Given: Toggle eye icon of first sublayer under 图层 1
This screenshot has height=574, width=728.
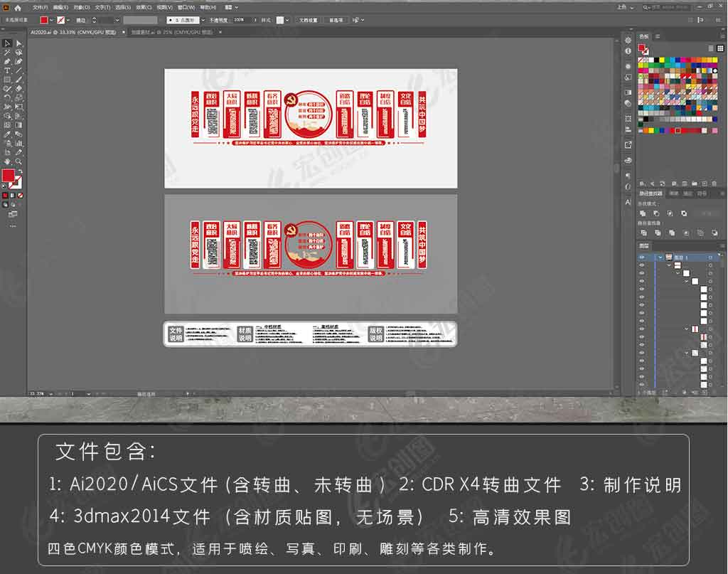Looking at the screenshot, I should pyautogui.click(x=642, y=265).
